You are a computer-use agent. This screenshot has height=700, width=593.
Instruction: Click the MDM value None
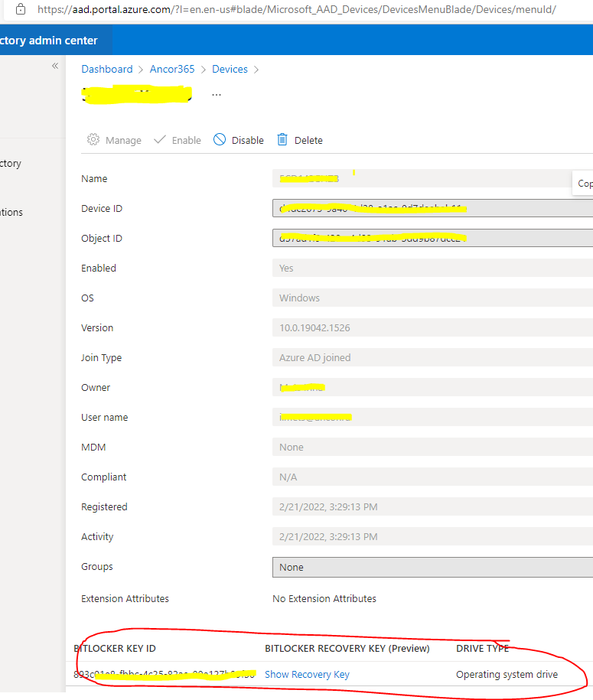pos(291,447)
